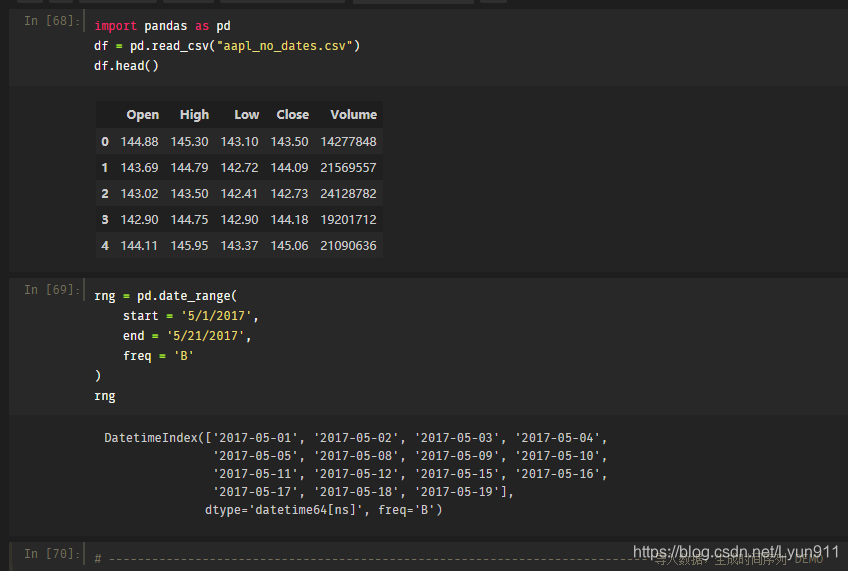Click date '2017-05-15' in output

457,474
